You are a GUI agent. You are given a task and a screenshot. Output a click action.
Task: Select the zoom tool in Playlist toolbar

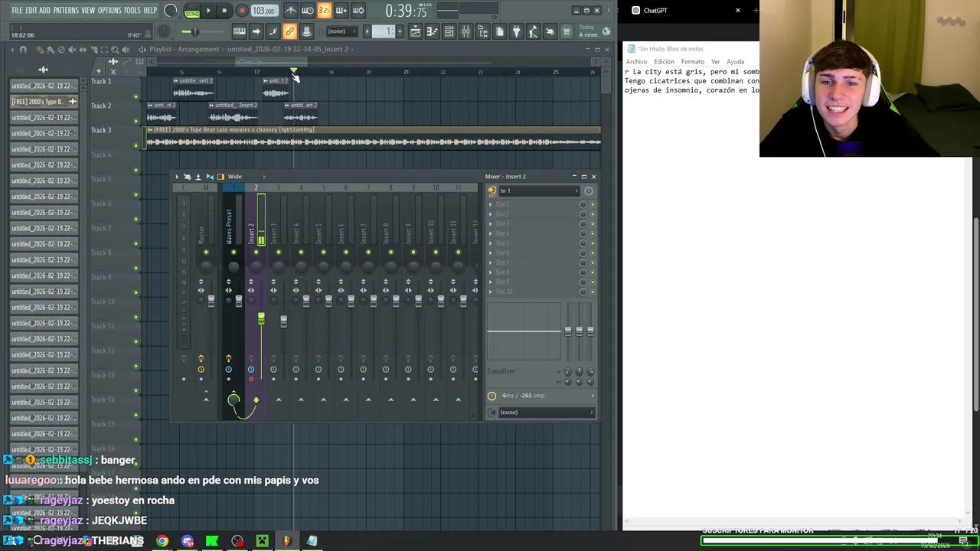[x=115, y=50]
